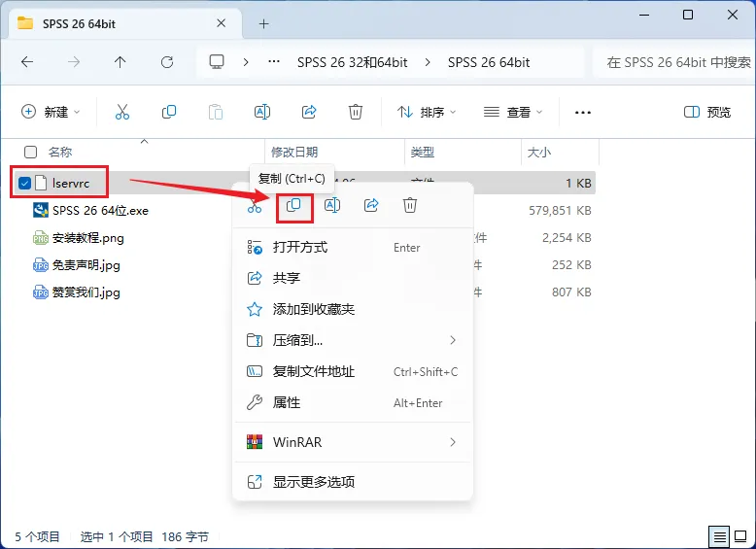The height and width of the screenshot is (549, 756).
Task: Go forward with the right arrow
Action: (x=74, y=62)
